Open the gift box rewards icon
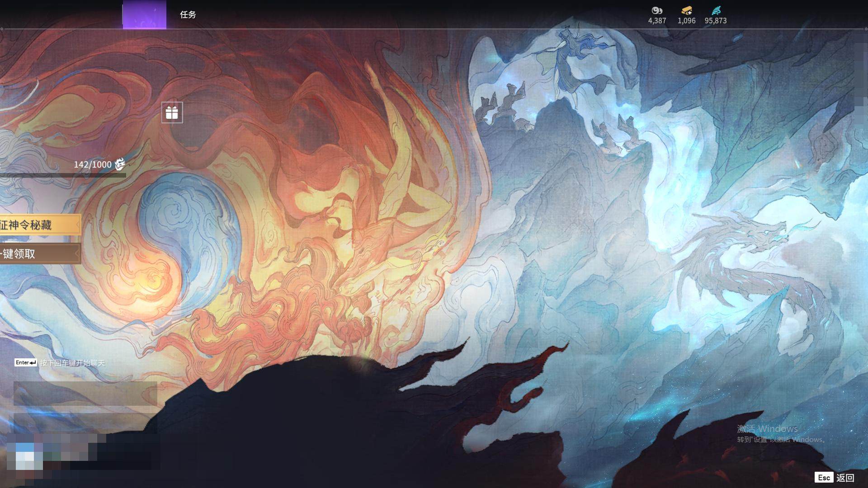The height and width of the screenshot is (488, 868). click(172, 113)
